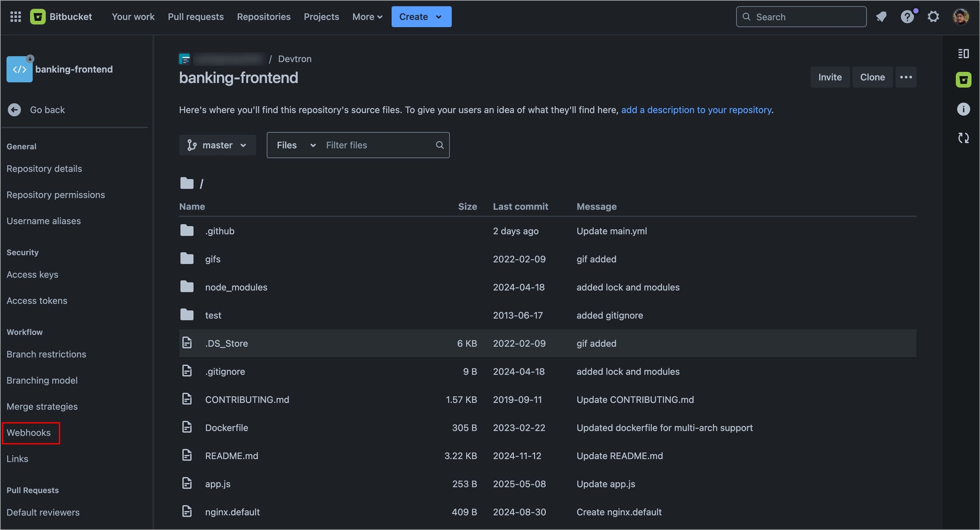The image size is (980, 530).
Task: Click the Go back arrow icon
Action: point(14,110)
